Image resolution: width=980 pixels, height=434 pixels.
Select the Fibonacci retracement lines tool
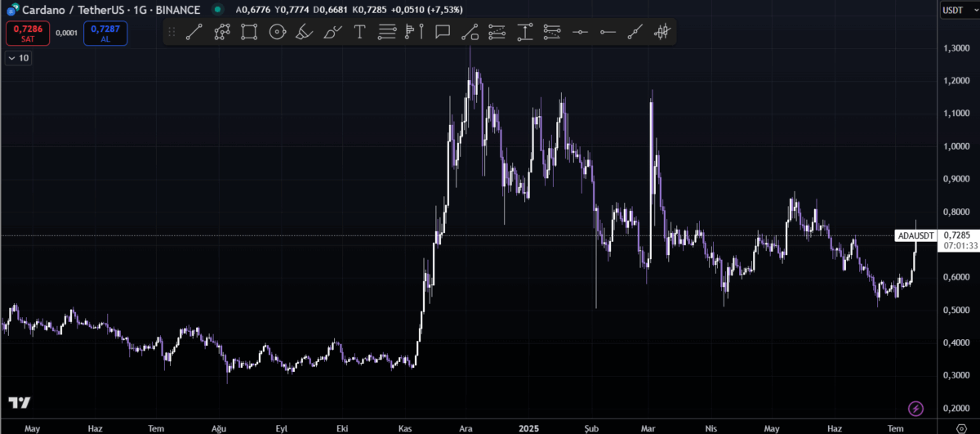[x=387, y=33]
